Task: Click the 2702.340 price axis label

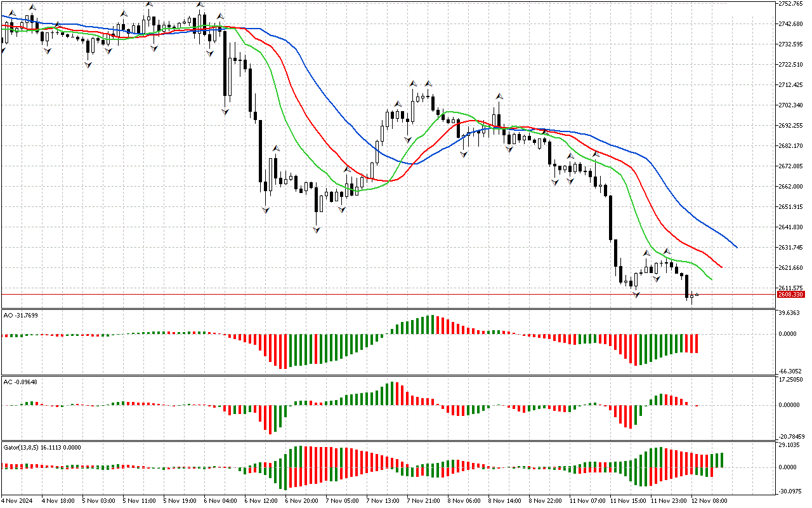Action: tap(792, 105)
